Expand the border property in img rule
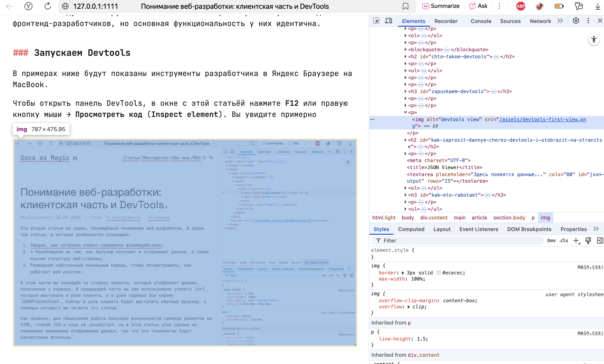Viewport: 604px width, 364px height. click(x=403, y=273)
